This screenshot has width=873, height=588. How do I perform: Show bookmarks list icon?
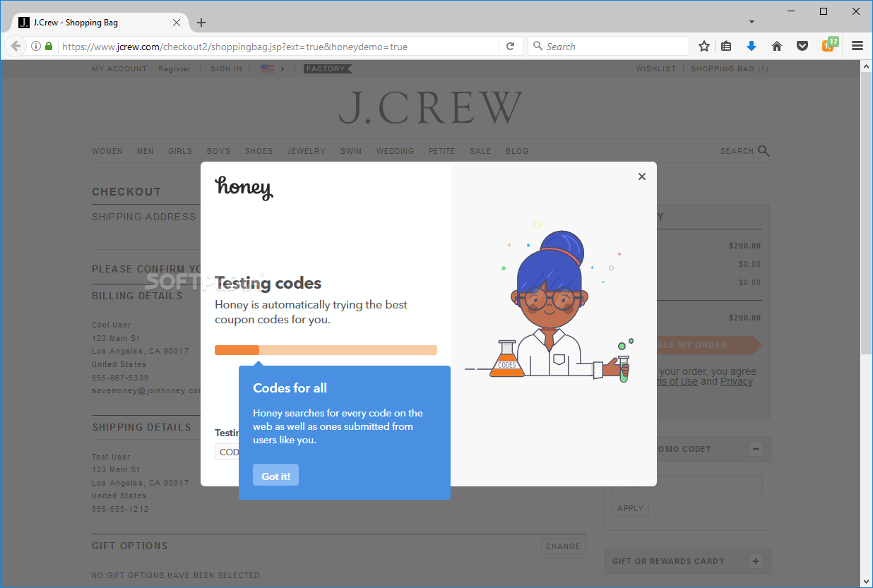pos(726,46)
